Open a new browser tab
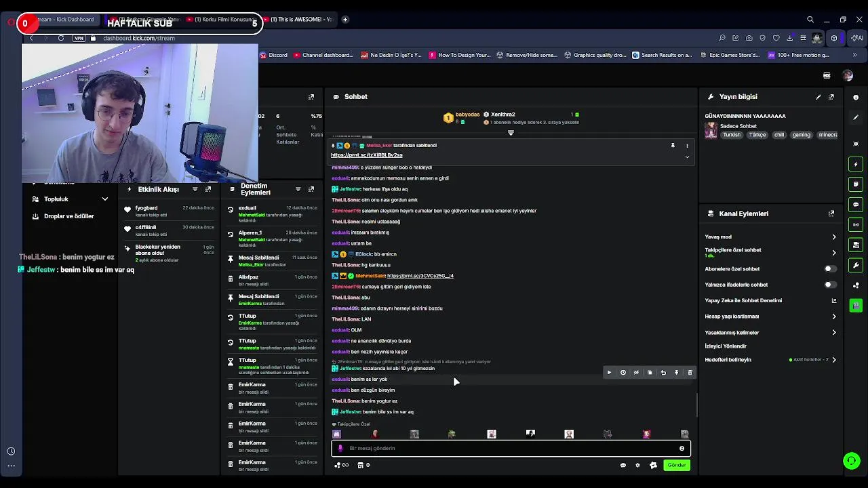The width and height of the screenshot is (868, 488). [345, 20]
